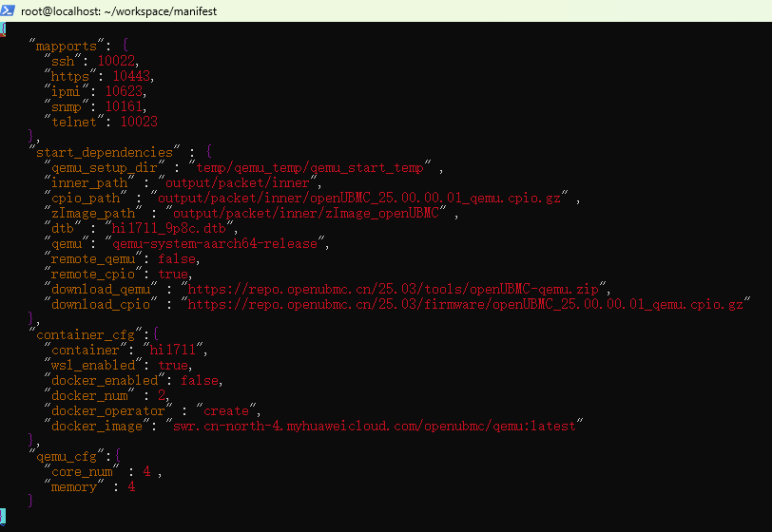Click the core_num value 4
This screenshot has width=772, height=532.
click(x=146, y=471)
